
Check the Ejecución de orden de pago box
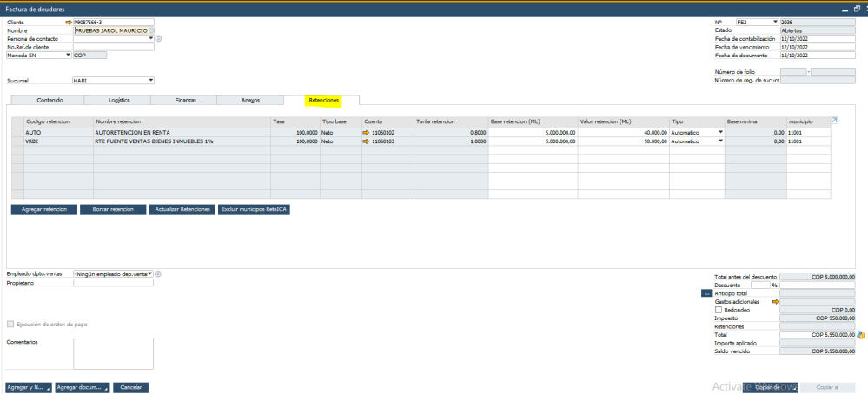(x=10, y=325)
